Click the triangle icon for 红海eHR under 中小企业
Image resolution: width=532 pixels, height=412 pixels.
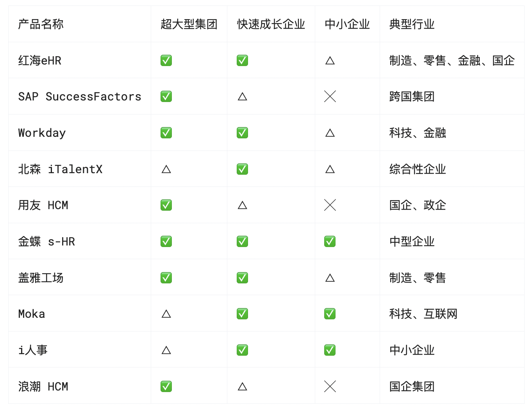point(330,61)
